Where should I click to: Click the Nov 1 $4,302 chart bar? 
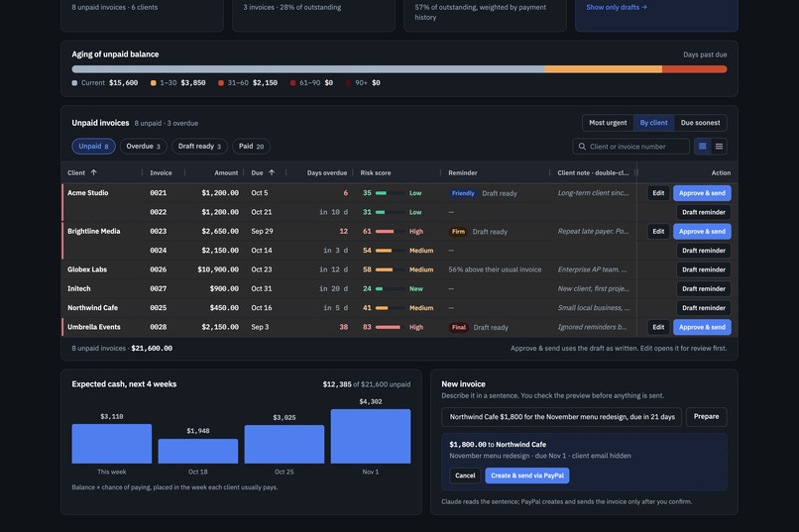[371, 436]
